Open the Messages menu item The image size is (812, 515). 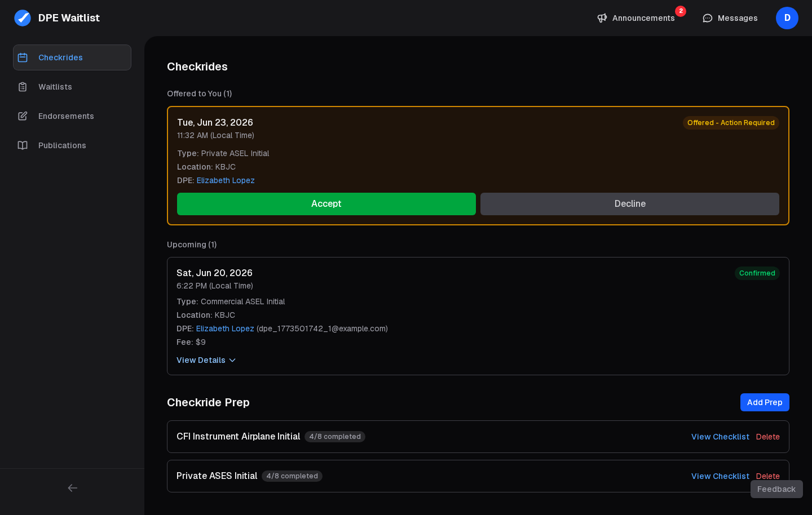pos(730,18)
